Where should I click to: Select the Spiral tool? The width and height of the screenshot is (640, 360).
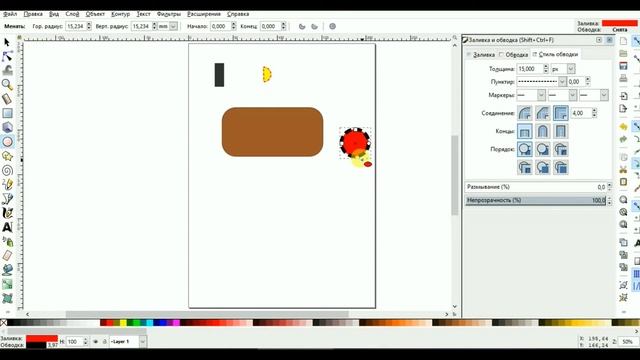(x=7, y=170)
